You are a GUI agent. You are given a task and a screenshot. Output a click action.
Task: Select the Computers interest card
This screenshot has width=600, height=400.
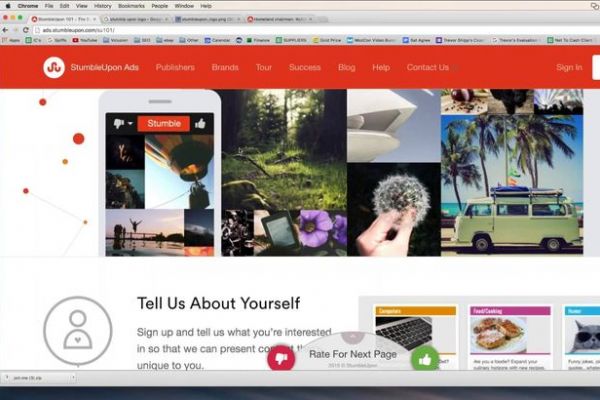416,338
